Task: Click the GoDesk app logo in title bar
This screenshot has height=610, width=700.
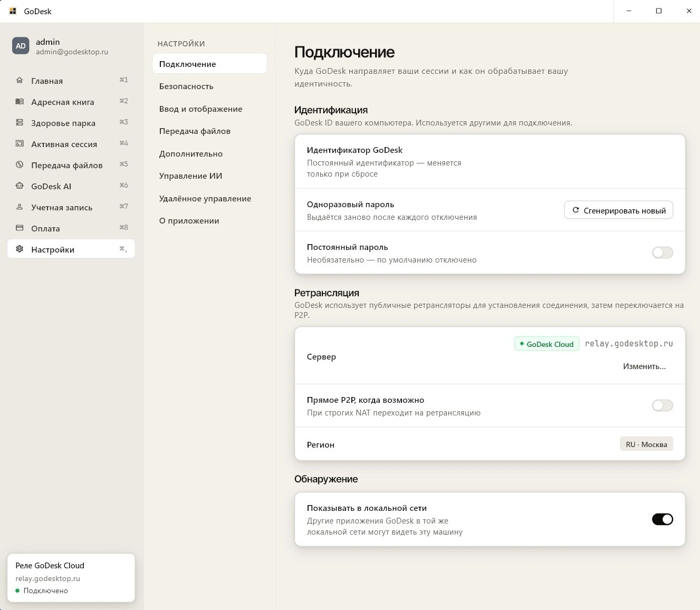Action: [x=13, y=11]
